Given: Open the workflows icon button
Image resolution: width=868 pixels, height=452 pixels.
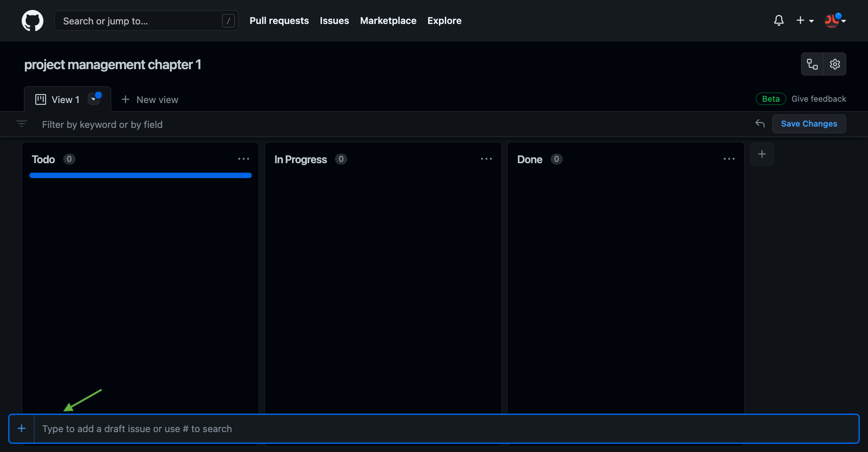Looking at the screenshot, I should coord(812,64).
